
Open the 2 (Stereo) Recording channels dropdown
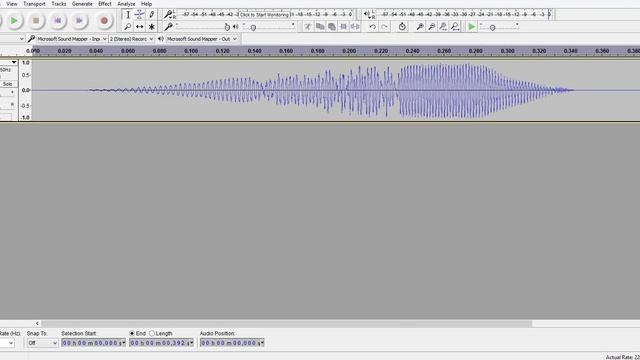[131, 39]
